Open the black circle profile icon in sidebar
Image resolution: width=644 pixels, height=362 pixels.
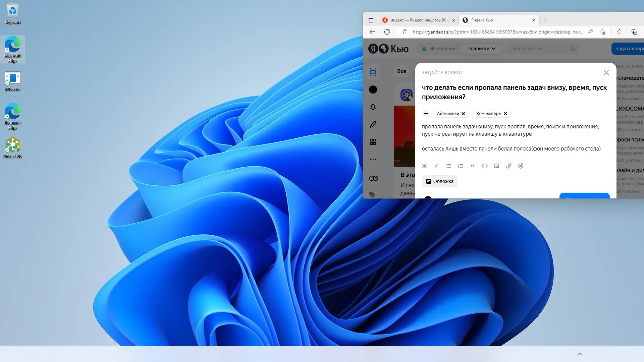tap(373, 89)
